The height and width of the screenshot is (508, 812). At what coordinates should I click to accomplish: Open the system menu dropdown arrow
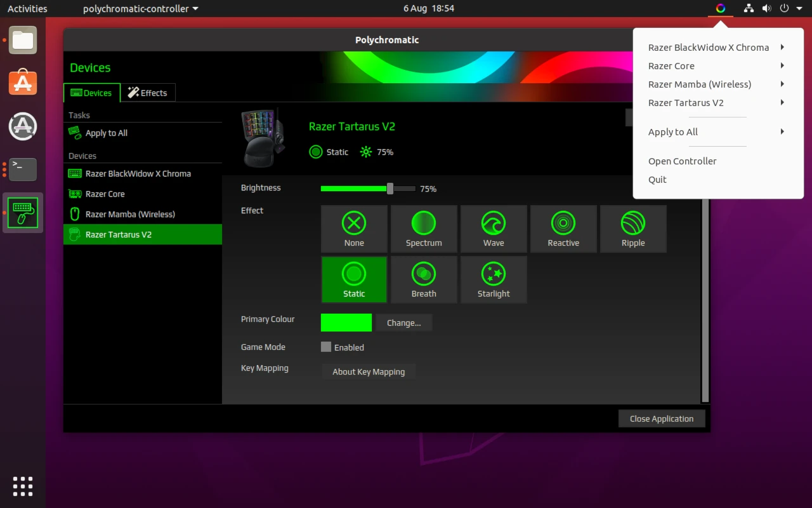tap(799, 9)
